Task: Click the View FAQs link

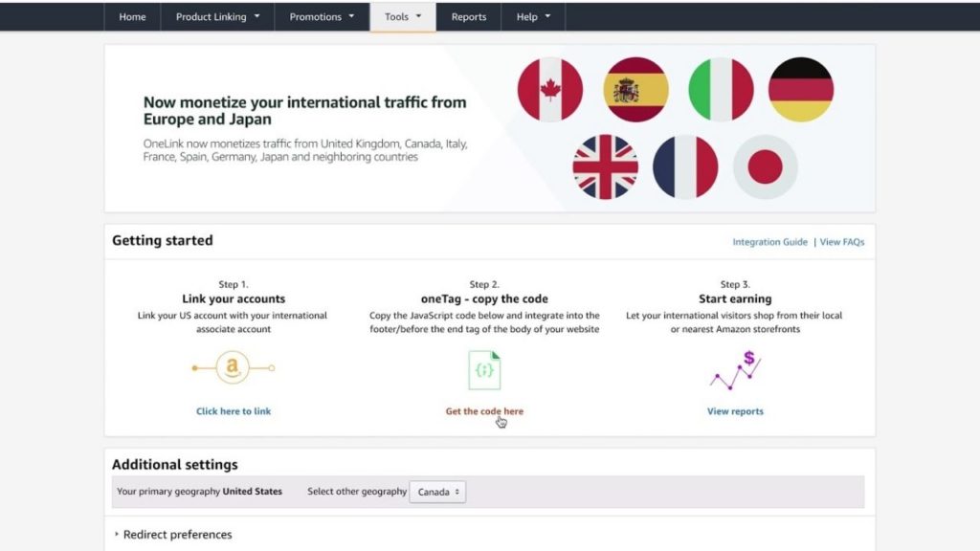Action: tap(843, 242)
